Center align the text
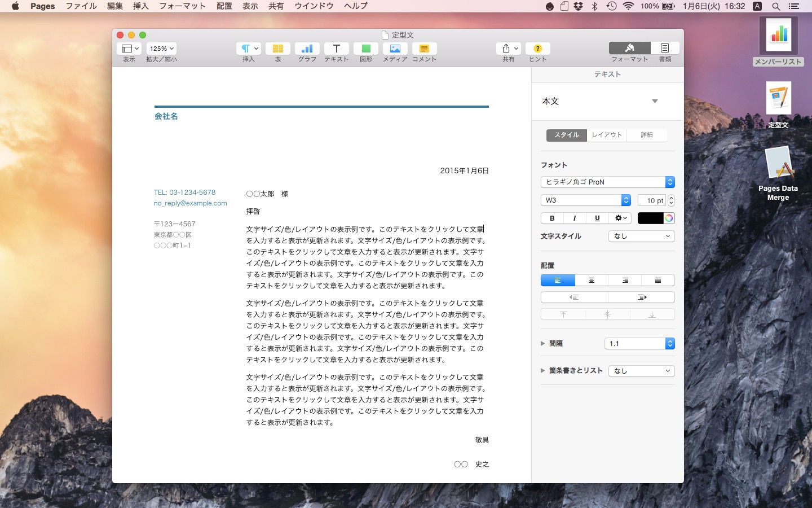Screen dimensions: 812x508 tap(591, 280)
